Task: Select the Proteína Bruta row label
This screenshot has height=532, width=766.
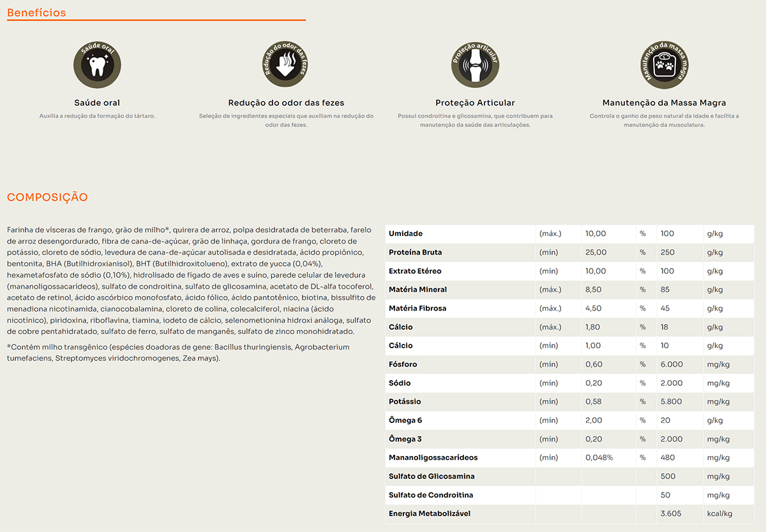Action: [416, 253]
